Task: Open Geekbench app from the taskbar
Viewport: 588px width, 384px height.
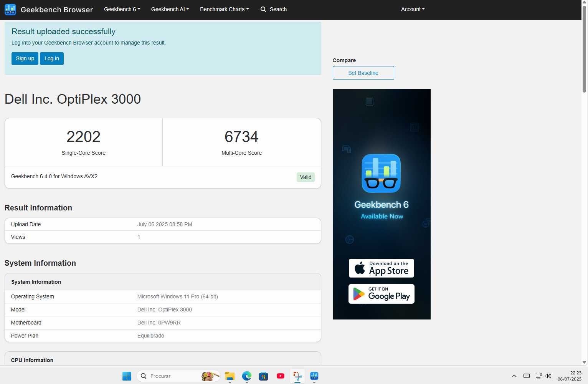Action: pyautogui.click(x=314, y=376)
